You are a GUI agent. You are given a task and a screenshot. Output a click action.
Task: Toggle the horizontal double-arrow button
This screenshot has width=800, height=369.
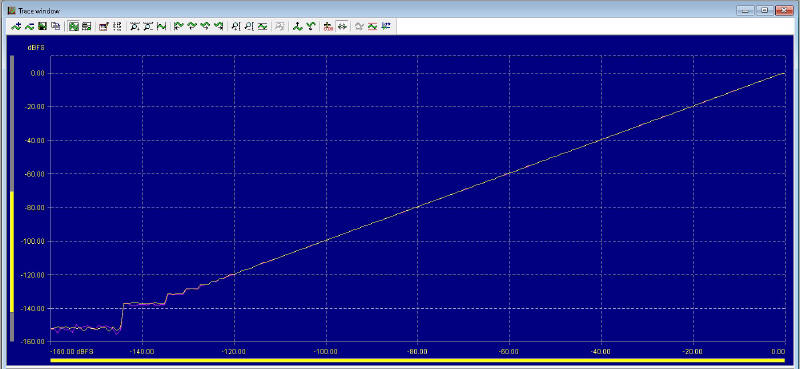click(342, 27)
